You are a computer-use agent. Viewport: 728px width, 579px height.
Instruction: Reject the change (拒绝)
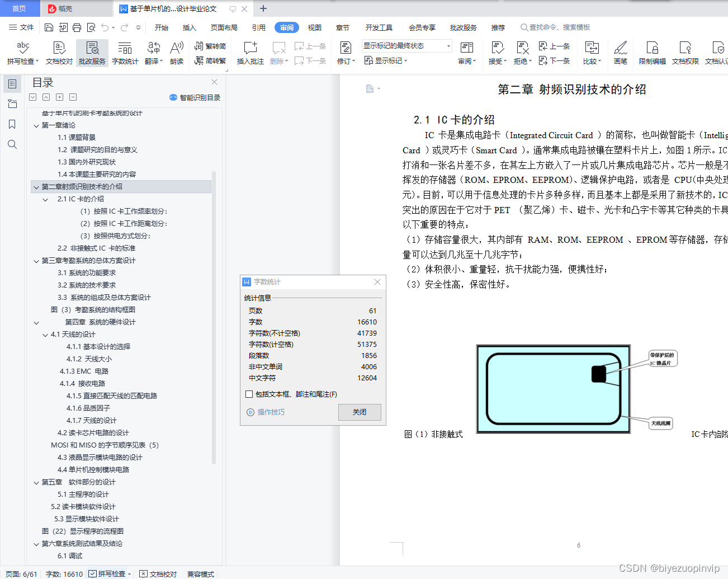[522, 53]
